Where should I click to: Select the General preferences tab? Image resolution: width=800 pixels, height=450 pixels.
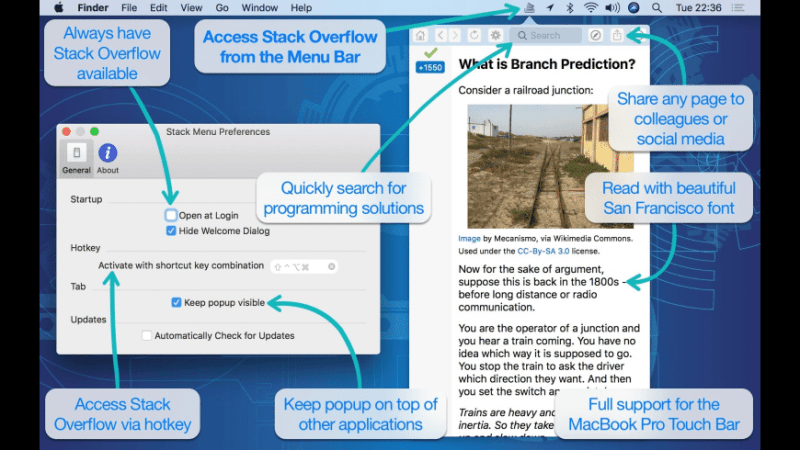pos(77,158)
